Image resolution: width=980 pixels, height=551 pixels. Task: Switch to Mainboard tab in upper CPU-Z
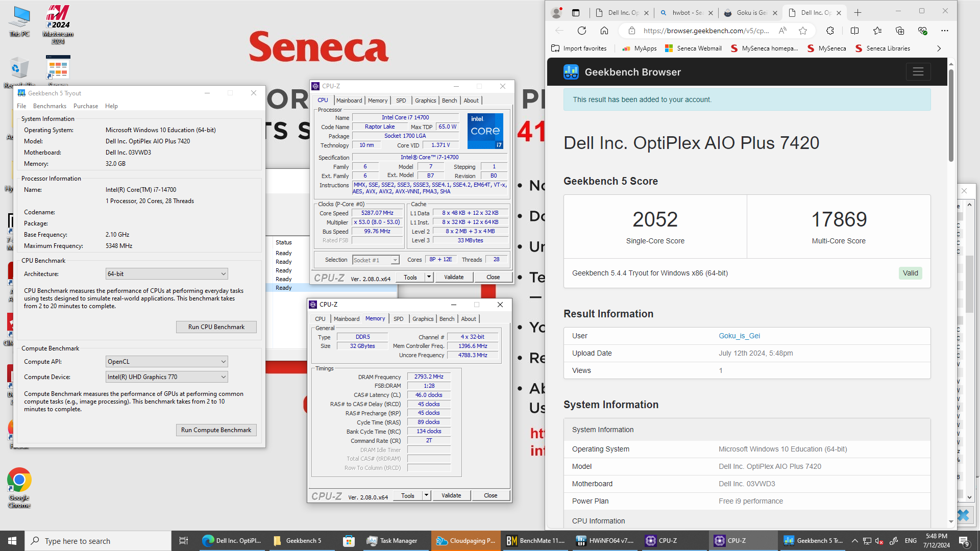tap(349, 101)
